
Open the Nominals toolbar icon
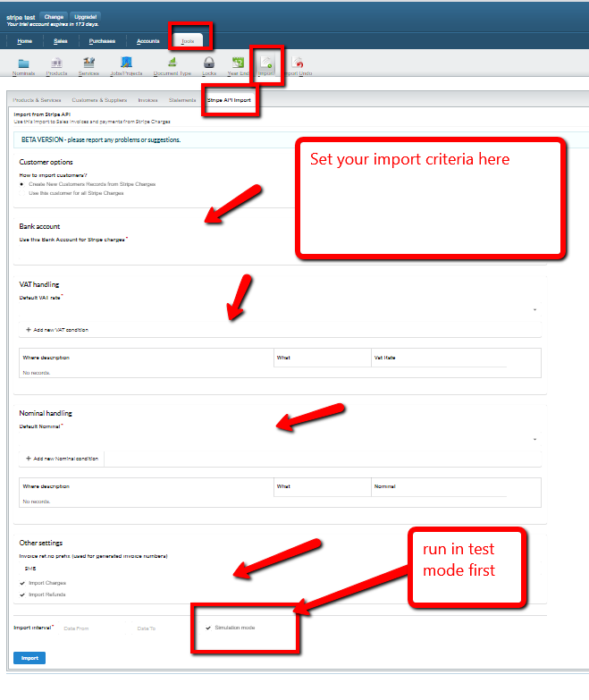[23, 63]
